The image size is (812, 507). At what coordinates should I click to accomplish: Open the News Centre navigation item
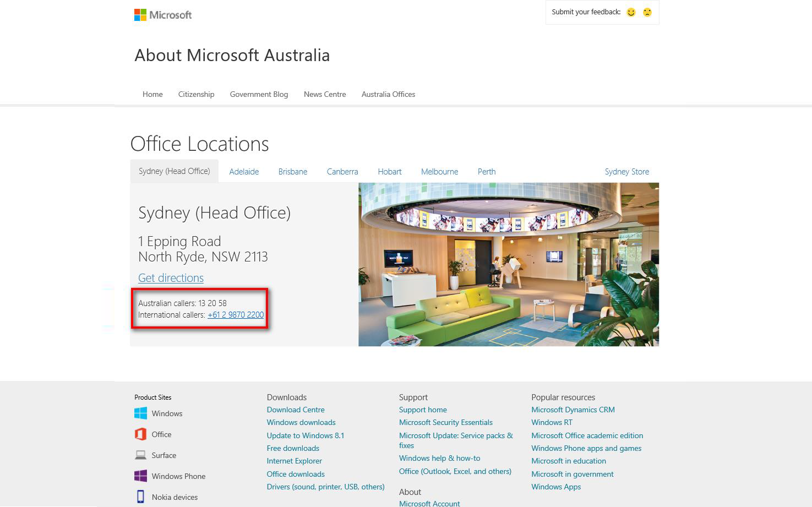pos(325,94)
